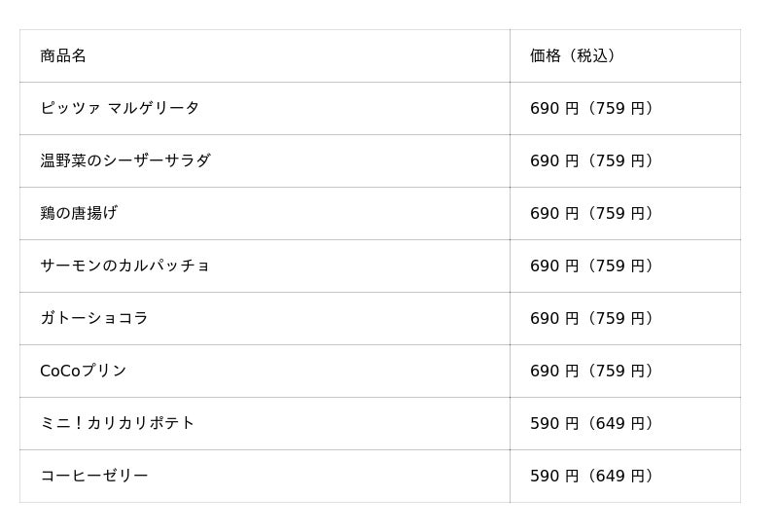The height and width of the screenshot is (532, 778).
Task: Select the price for ミニ！カリカリポテト
Action: pyautogui.click(x=593, y=424)
